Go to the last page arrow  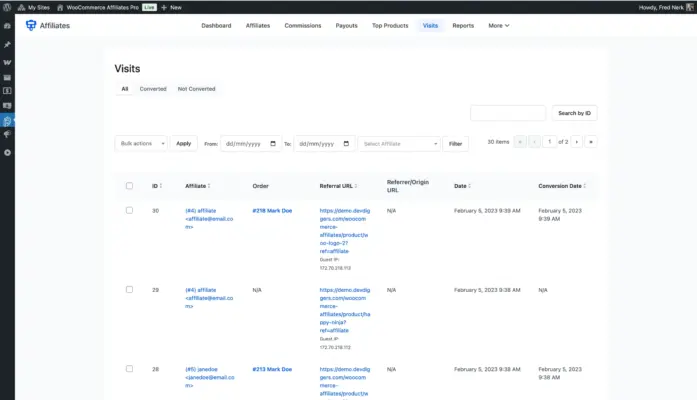click(591, 142)
